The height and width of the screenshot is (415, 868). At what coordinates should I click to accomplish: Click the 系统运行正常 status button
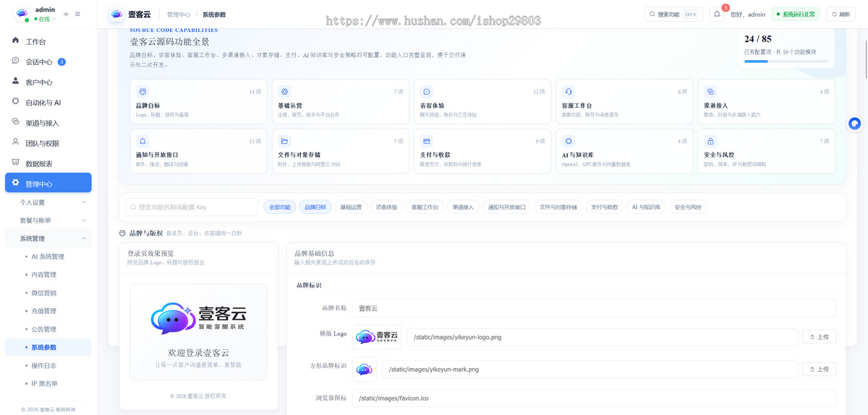tap(795, 14)
